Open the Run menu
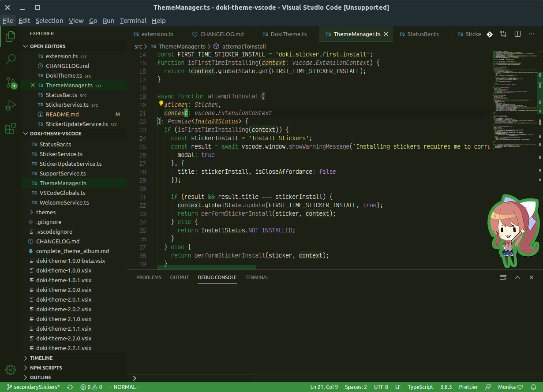The width and height of the screenshot is (543, 392). 109,21
